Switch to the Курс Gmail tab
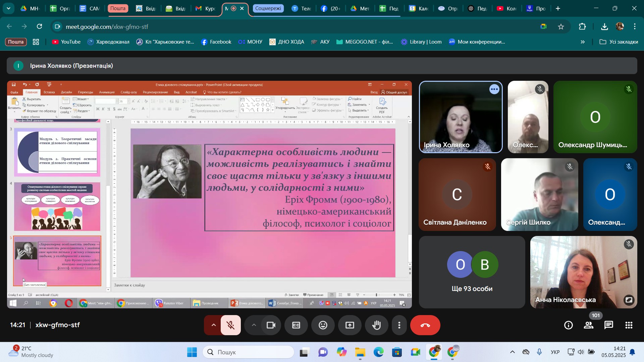 (x=206, y=8)
